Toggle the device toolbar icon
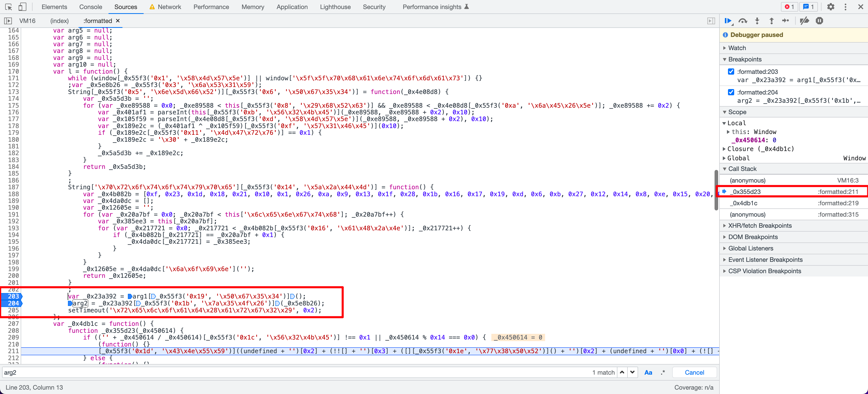This screenshot has width=868, height=394. click(22, 7)
